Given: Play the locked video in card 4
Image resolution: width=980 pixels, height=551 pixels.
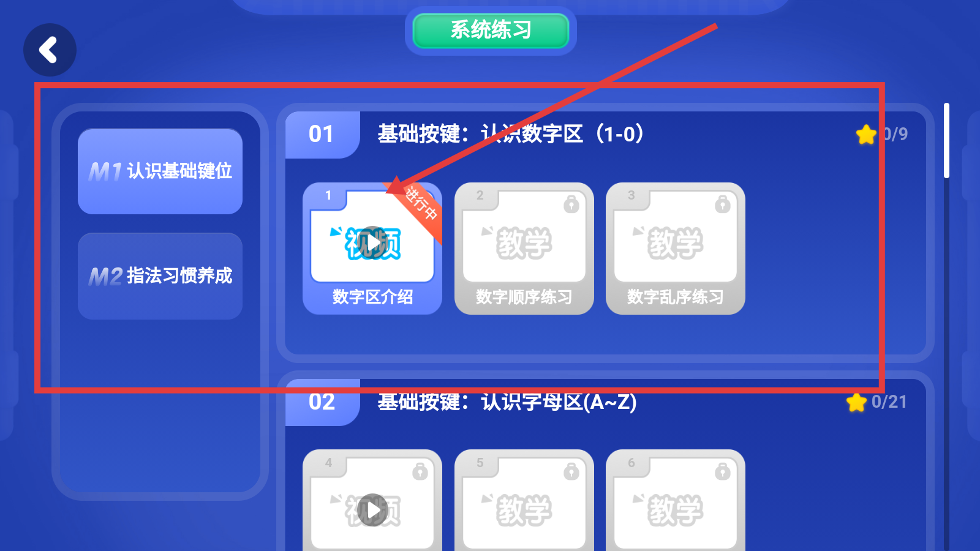Looking at the screenshot, I should 372,510.
